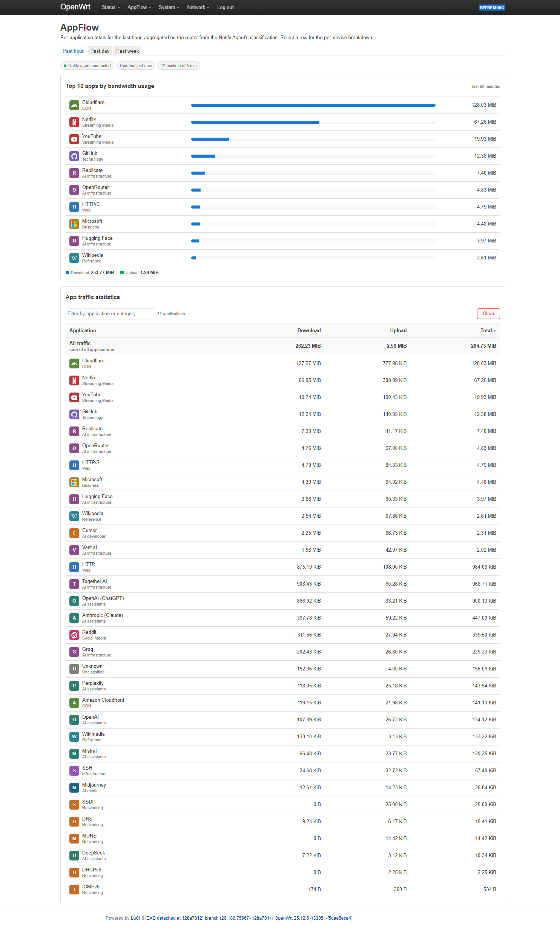The width and height of the screenshot is (560, 928).
Task: Click the Log out link
Action: coord(226,7)
